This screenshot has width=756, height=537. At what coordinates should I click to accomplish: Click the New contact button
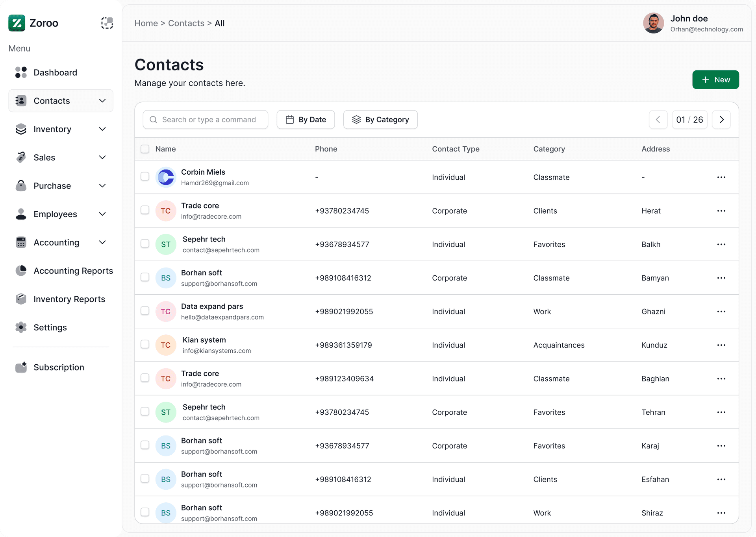[715, 79]
